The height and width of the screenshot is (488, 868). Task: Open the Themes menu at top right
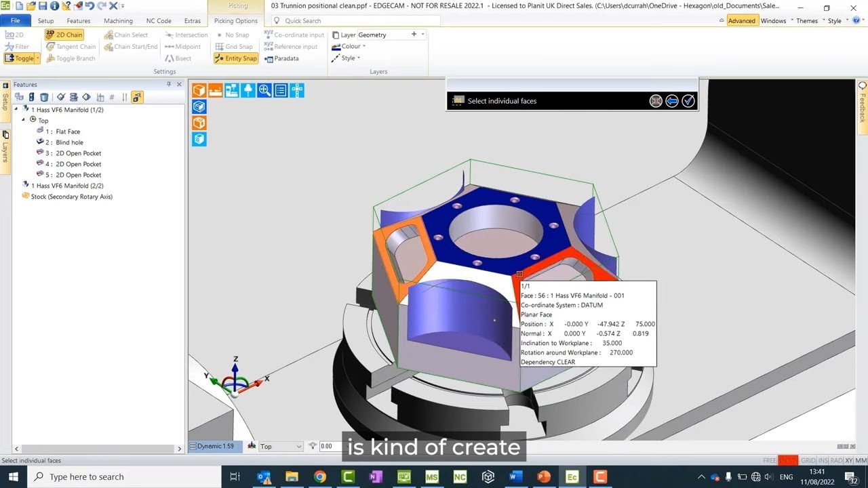coord(807,21)
